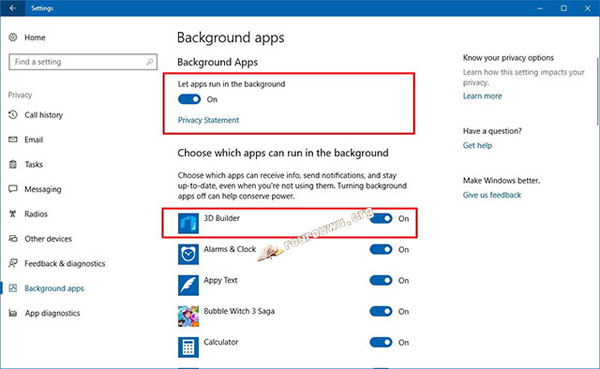The image size is (600, 369).
Task: Click the search magnifier icon
Action: (150, 61)
